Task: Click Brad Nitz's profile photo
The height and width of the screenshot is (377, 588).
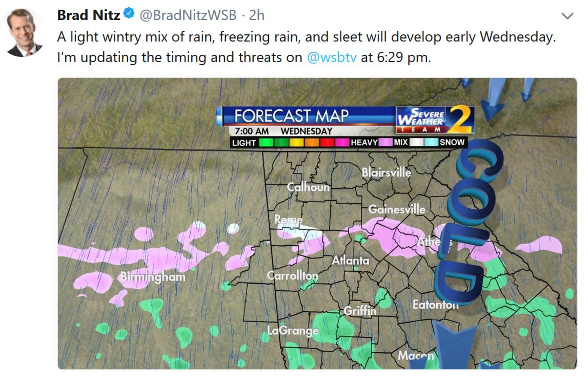Action: [x=24, y=33]
